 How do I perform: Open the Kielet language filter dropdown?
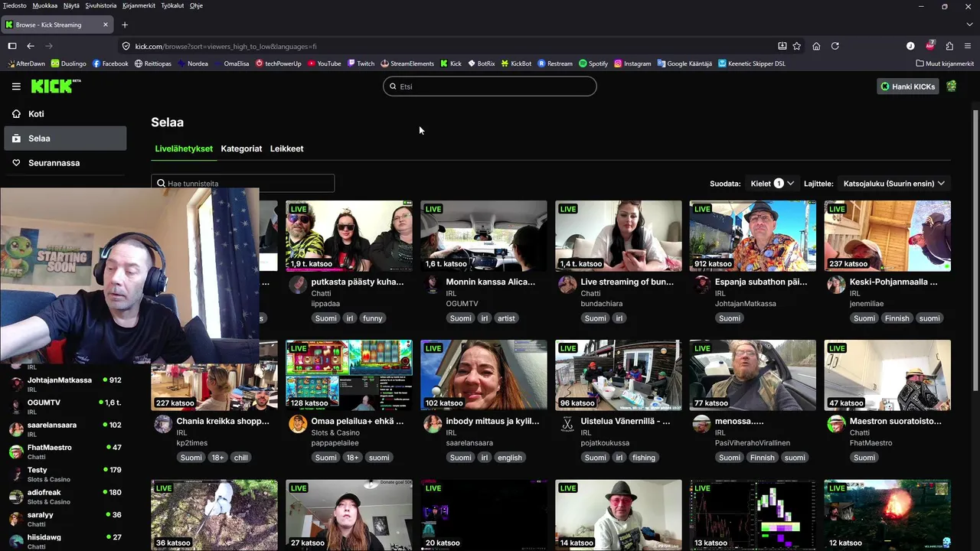pyautogui.click(x=772, y=184)
